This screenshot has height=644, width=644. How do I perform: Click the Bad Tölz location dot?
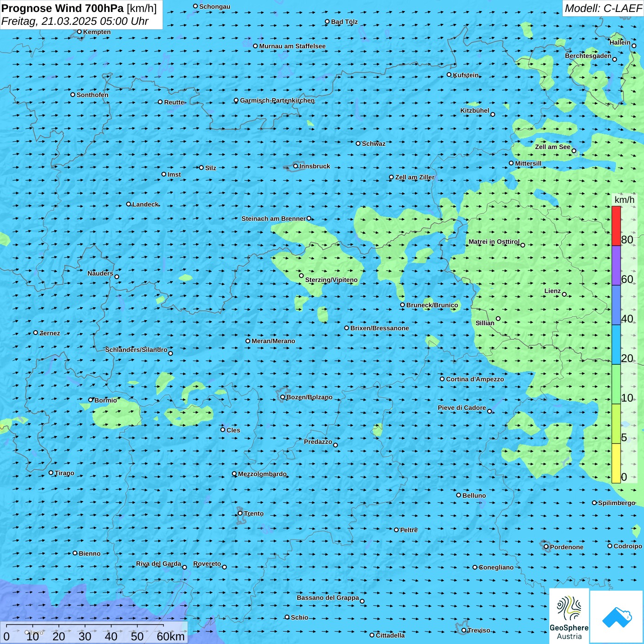327,22
